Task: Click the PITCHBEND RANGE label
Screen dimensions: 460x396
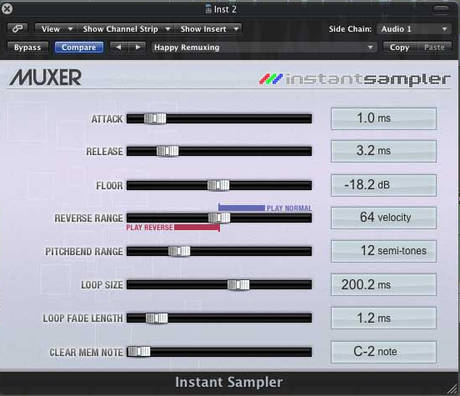Action: coord(84,252)
